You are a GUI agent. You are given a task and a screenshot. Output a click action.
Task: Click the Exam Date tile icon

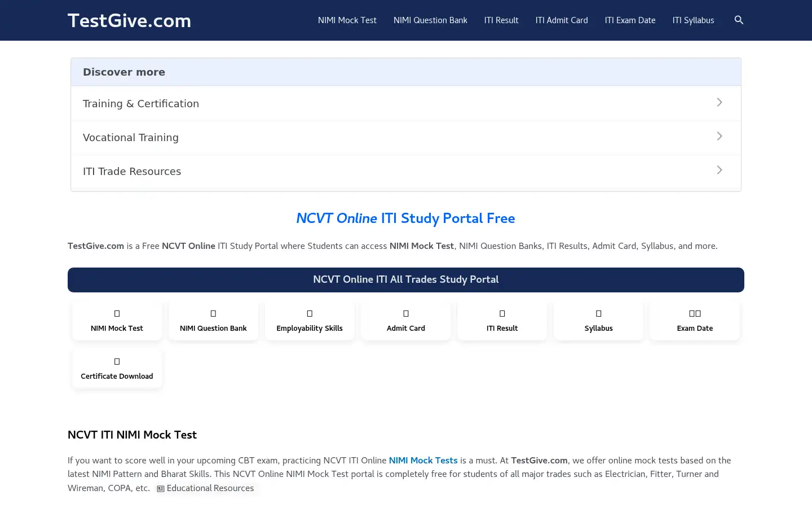[x=695, y=313]
